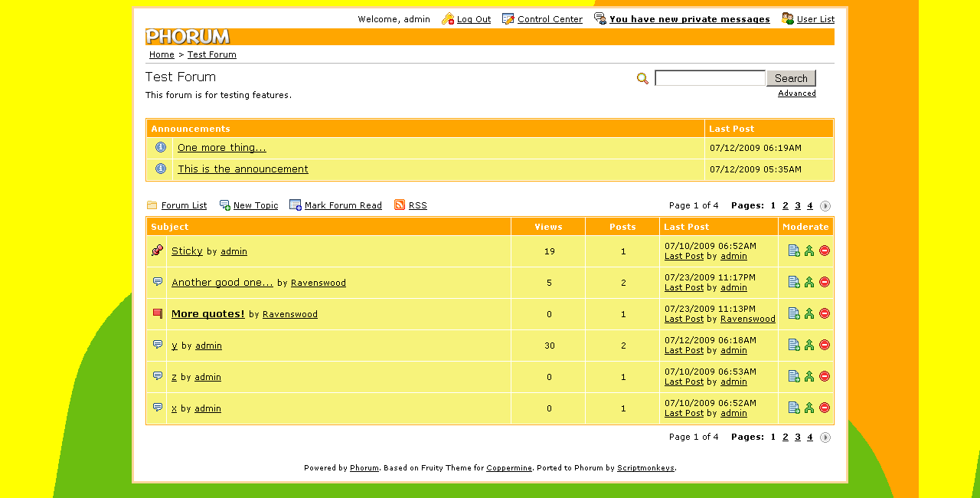The width and height of the screenshot is (980, 498).
Task: Open the User List link
Action: pyautogui.click(x=815, y=19)
